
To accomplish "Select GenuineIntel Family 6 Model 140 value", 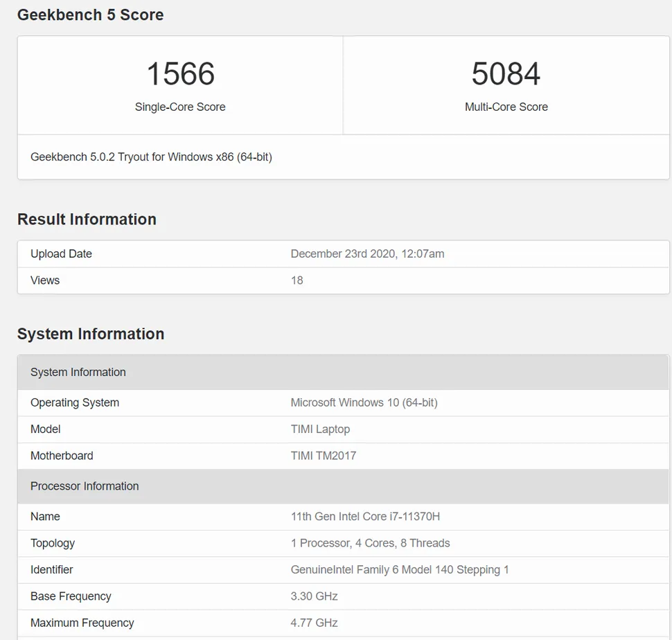I will (400, 570).
